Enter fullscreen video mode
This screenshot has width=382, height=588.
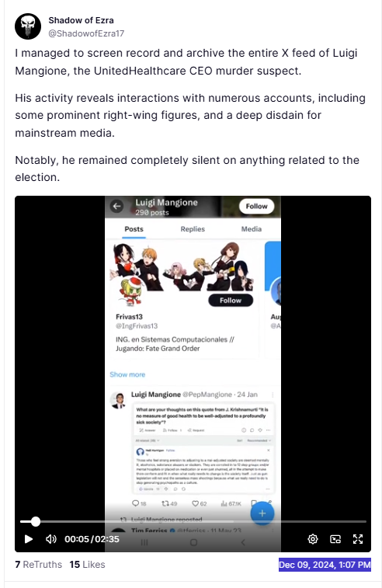pyautogui.click(x=358, y=539)
